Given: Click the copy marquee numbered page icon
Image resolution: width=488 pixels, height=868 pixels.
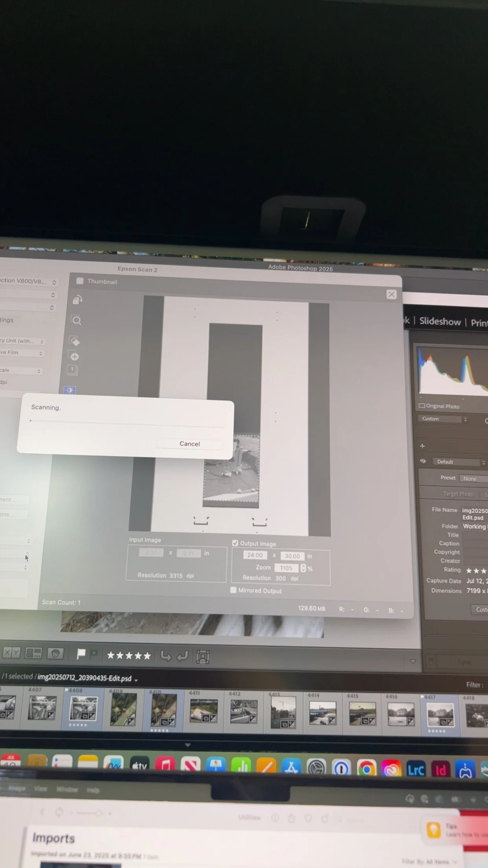Looking at the screenshot, I should pyautogui.click(x=72, y=370).
